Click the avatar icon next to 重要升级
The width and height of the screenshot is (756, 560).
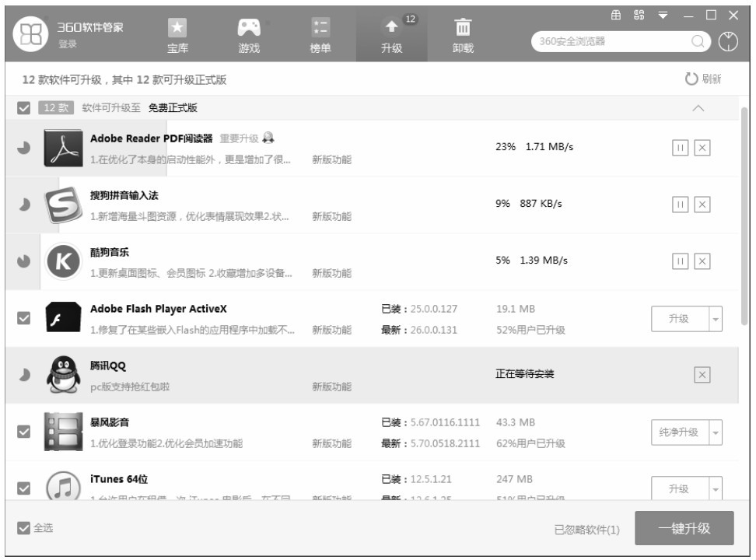[268, 138]
